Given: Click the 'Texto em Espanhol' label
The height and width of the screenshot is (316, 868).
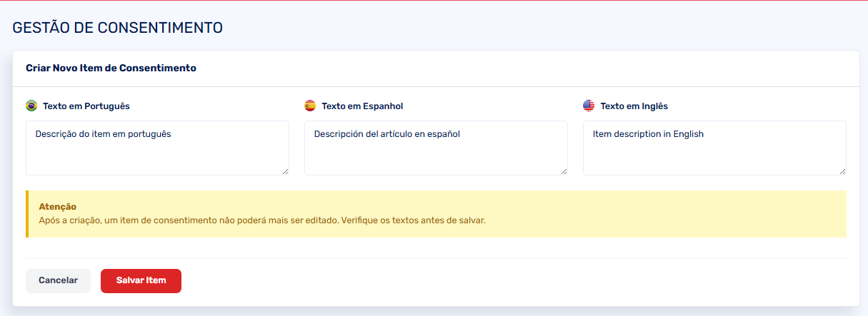Looking at the screenshot, I should click(x=362, y=106).
